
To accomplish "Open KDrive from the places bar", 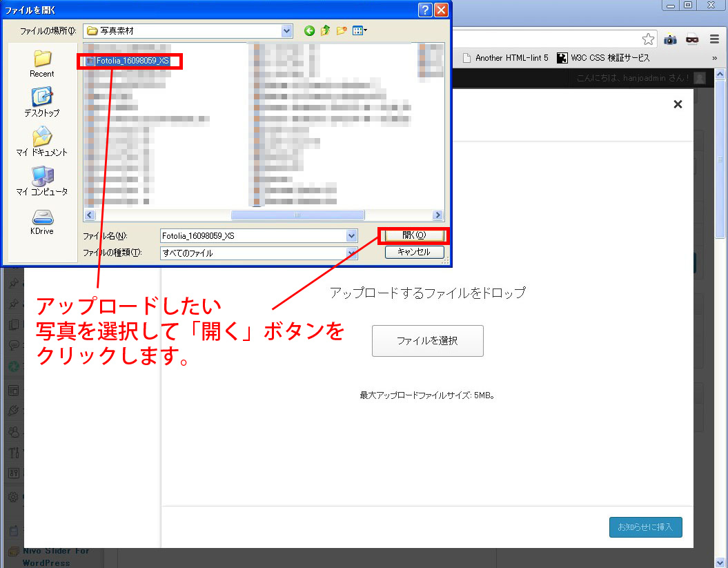I will click(42, 222).
